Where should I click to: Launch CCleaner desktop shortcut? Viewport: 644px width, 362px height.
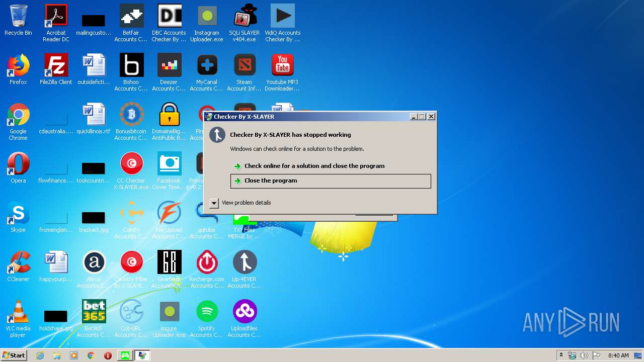tap(18, 266)
